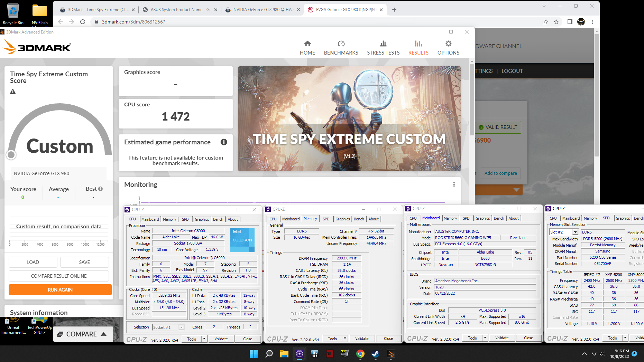Show hidden system tray icons
Viewport: 644px width, 362px height.
(x=584, y=354)
